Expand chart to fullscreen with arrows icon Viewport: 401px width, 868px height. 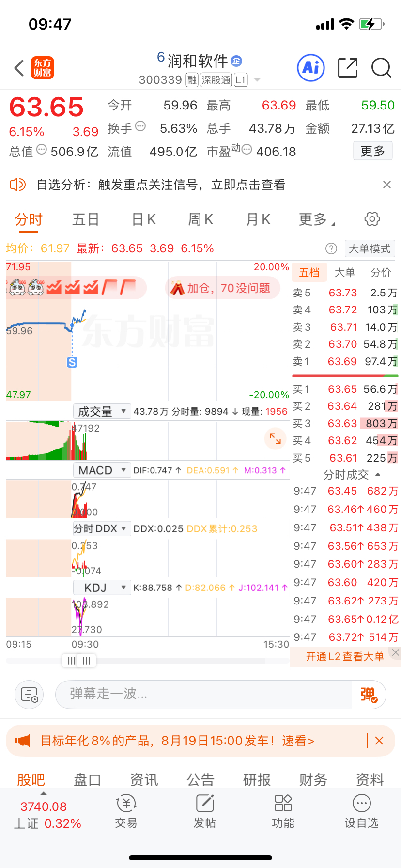(x=275, y=438)
